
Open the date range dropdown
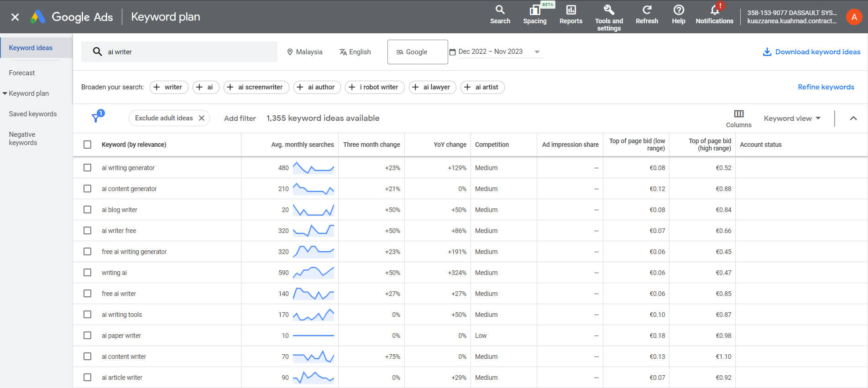(537, 52)
